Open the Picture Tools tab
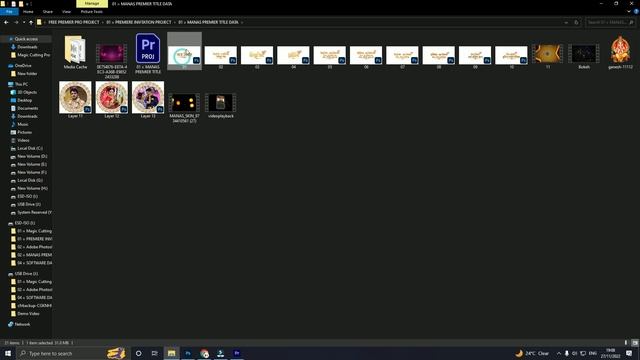 click(91, 11)
